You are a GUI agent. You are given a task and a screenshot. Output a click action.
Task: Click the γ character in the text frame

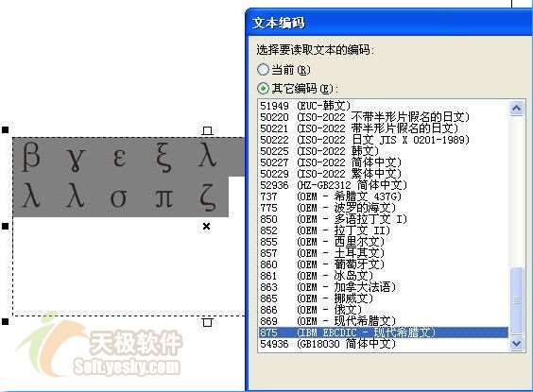pyautogui.click(x=76, y=160)
